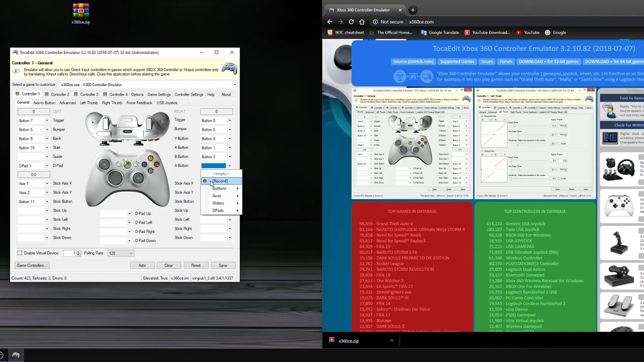Open the DPads submenu
The width and height of the screenshot is (644, 362).
221,211
